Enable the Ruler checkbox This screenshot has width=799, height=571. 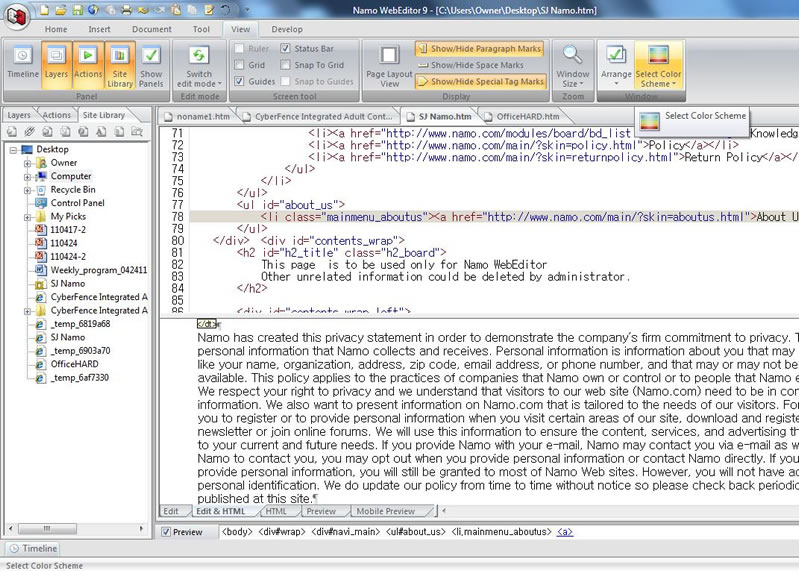click(x=239, y=48)
